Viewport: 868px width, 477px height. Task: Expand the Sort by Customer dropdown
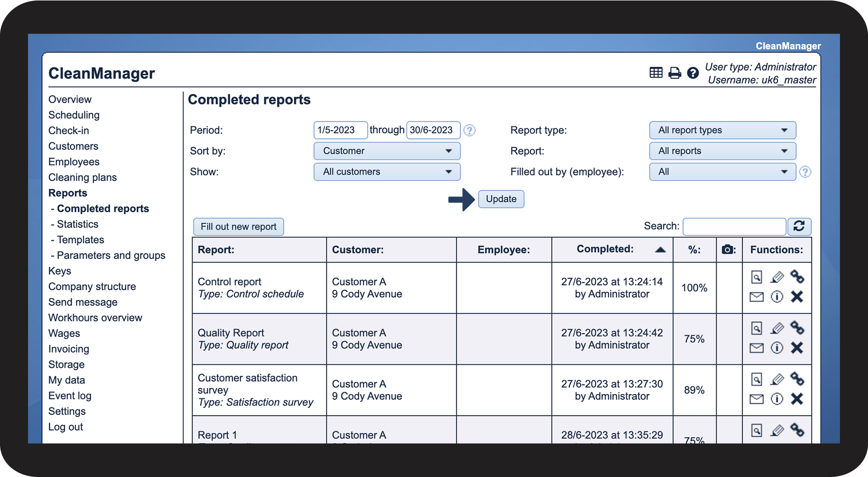(x=387, y=151)
